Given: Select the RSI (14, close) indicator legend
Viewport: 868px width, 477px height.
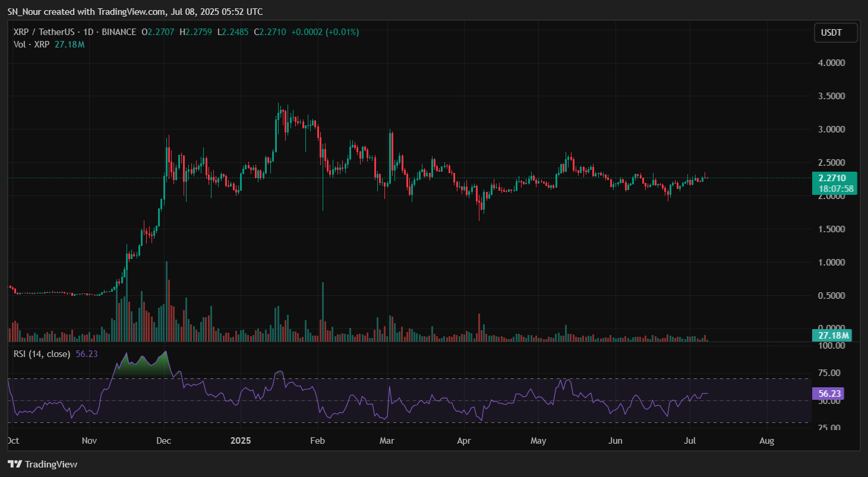Looking at the screenshot, I should point(42,354).
